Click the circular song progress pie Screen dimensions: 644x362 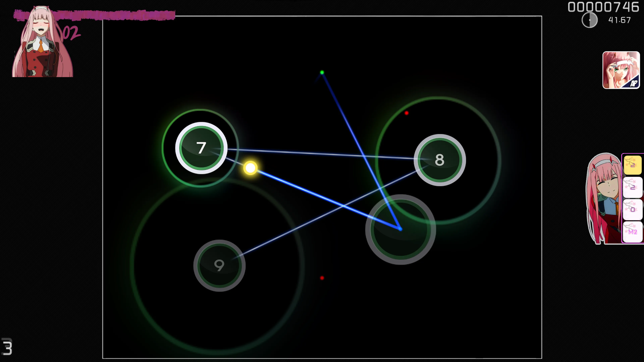[589, 20]
